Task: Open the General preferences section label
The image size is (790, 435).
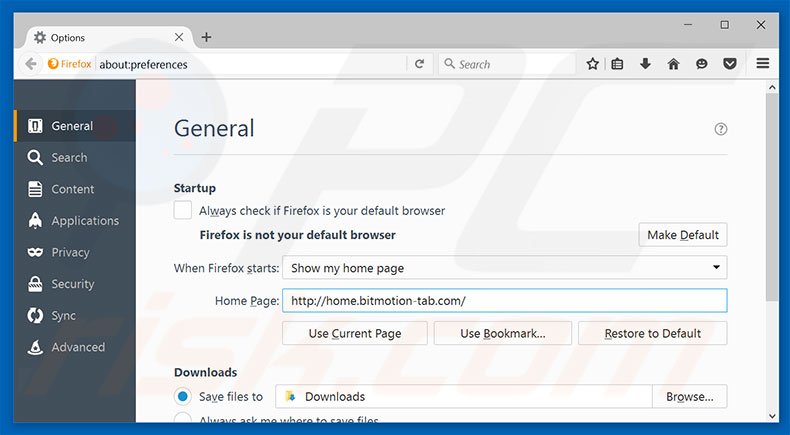Action: pos(72,126)
